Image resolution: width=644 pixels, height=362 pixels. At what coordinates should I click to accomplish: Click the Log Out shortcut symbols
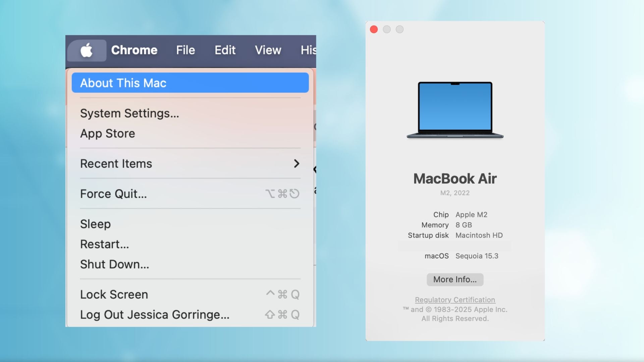tap(282, 314)
